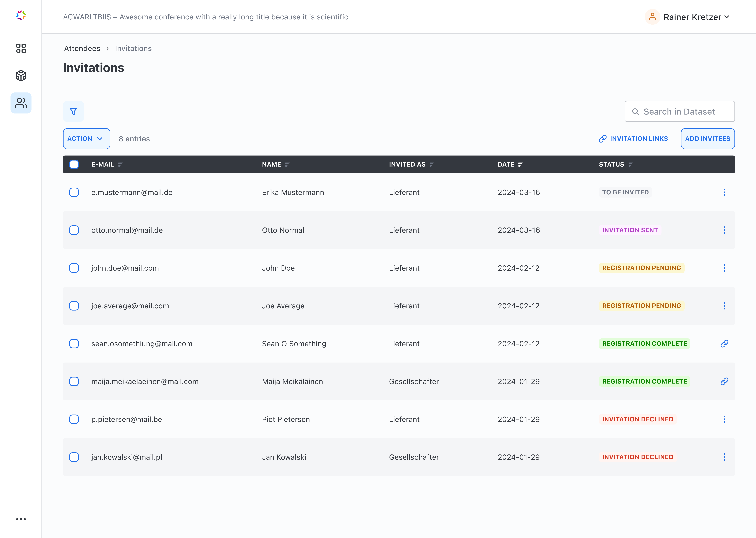Viewport: 756px width, 538px height.
Task: Open kebab menu for Jan Kowalski row
Action: pos(724,457)
